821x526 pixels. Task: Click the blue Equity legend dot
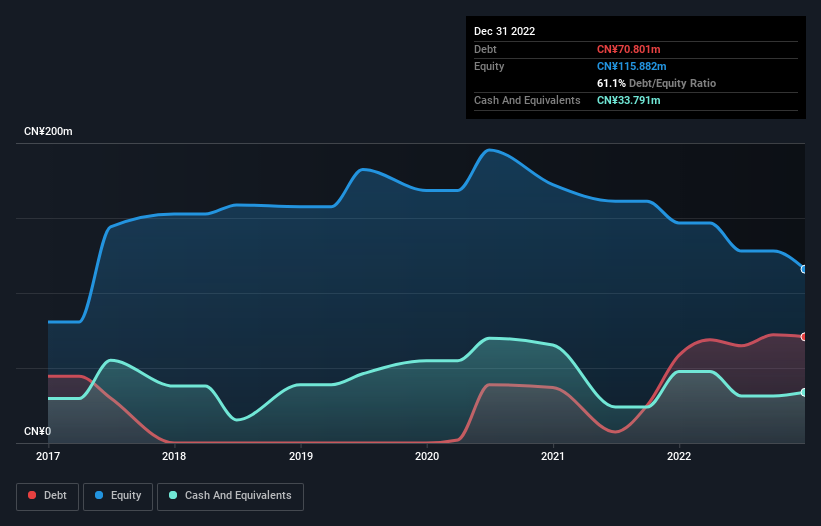click(99, 495)
